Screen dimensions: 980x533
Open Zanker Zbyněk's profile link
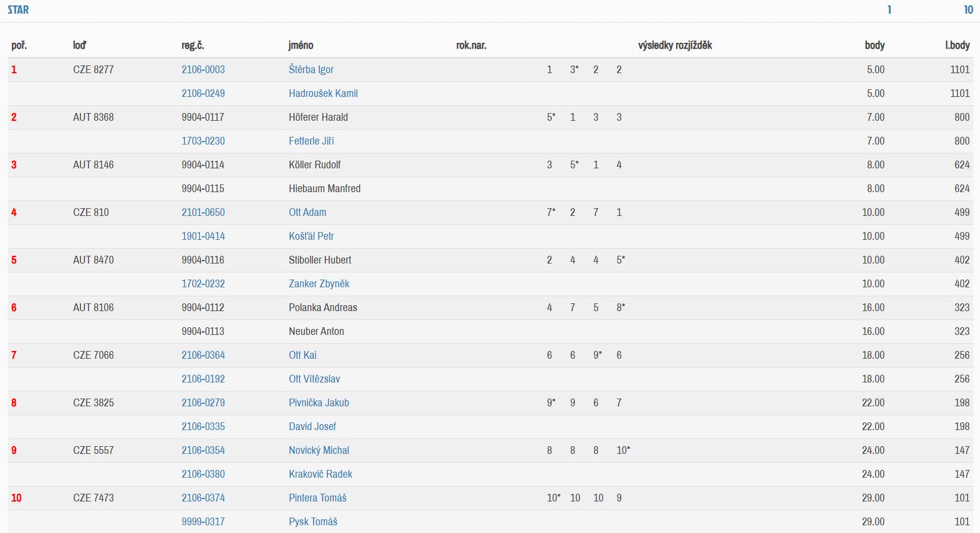coord(319,284)
